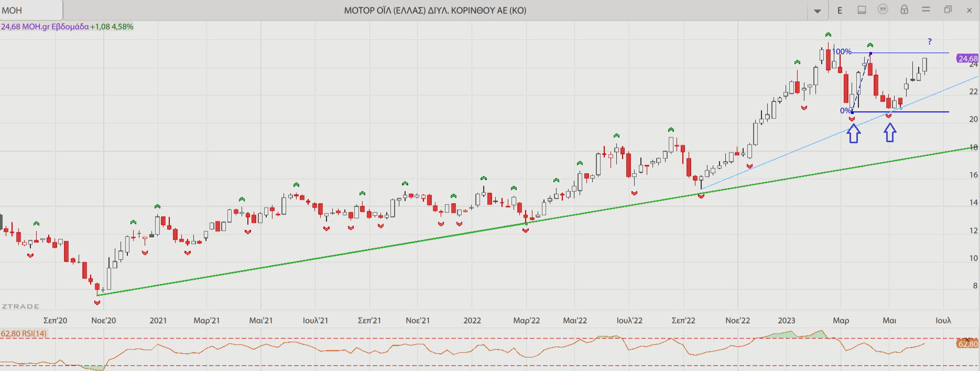Click the blue question mark annotation

point(930,41)
